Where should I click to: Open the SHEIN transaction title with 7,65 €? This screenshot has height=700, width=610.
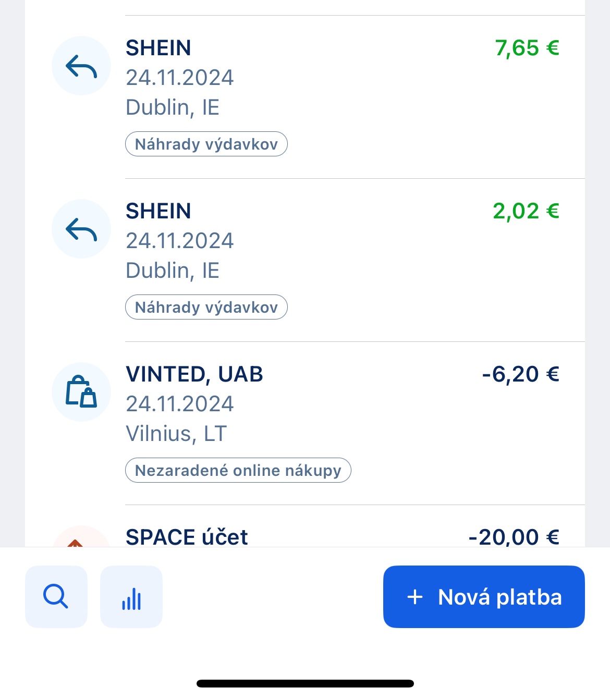click(158, 48)
